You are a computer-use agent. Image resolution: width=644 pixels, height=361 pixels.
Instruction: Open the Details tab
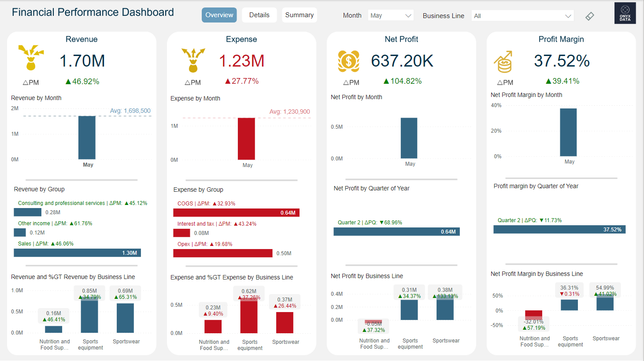tap(259, 15)
